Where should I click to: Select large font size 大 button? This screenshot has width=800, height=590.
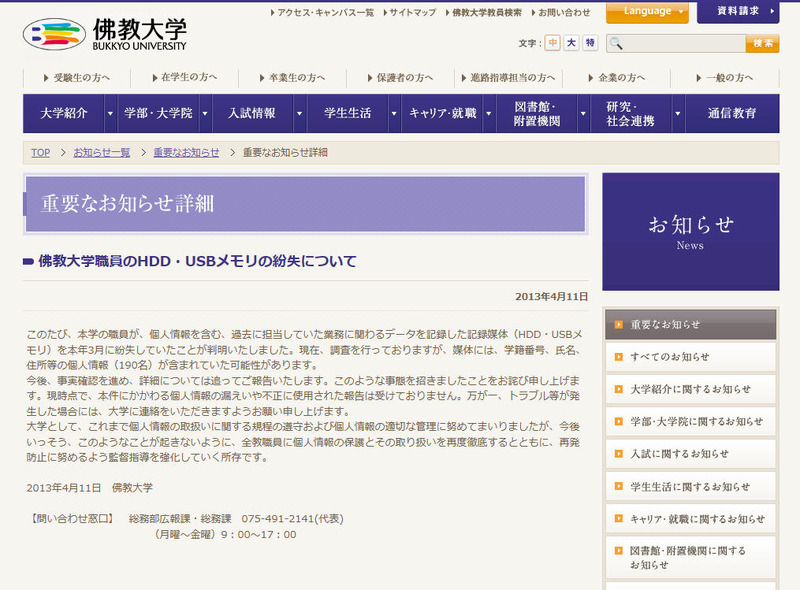click(571, 43)
